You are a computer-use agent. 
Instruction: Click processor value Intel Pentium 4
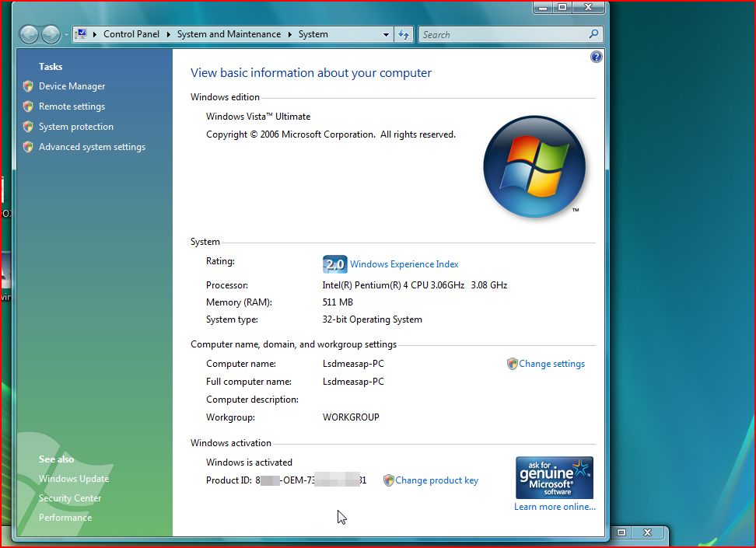coord(415,285)
